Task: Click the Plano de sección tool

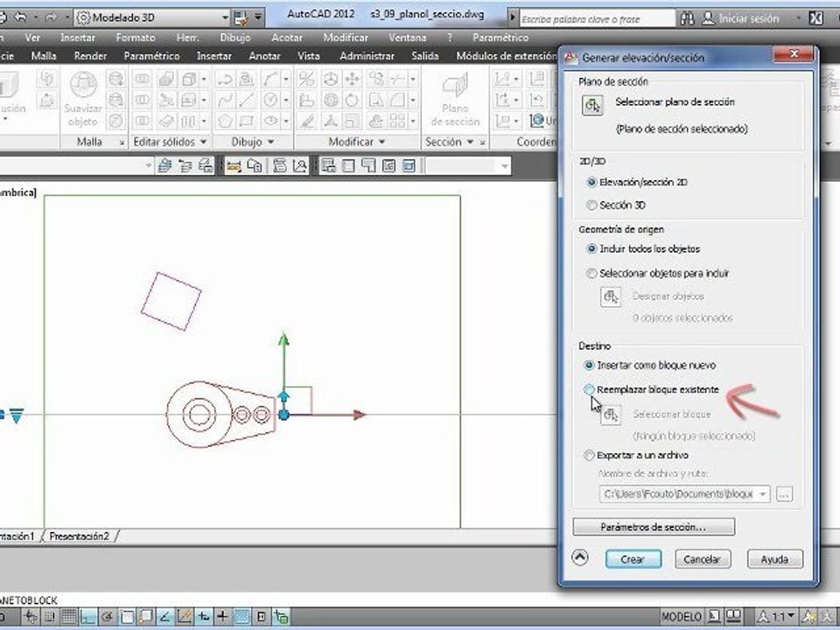Action: pyautogui.click(x=455, y=101)
